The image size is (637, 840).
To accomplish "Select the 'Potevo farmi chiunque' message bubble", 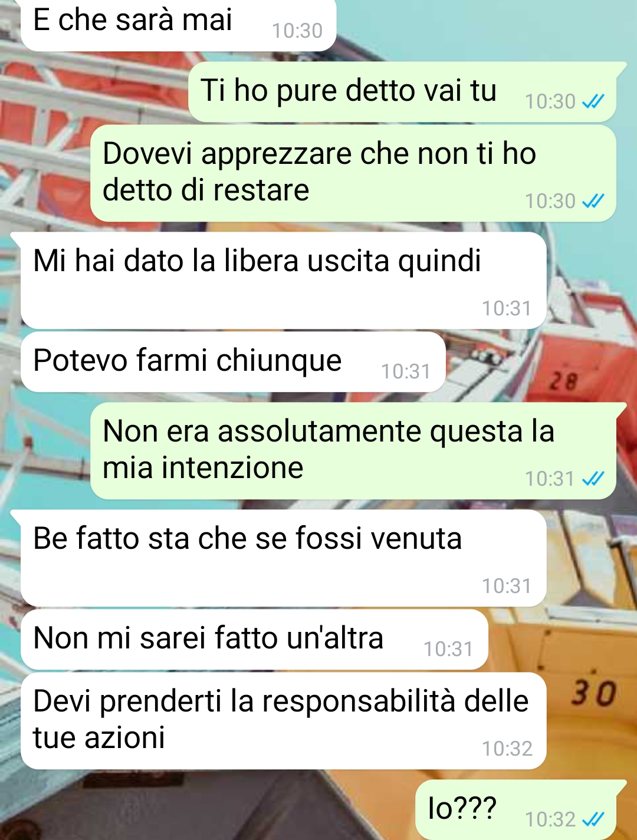I will pos(233,362).
